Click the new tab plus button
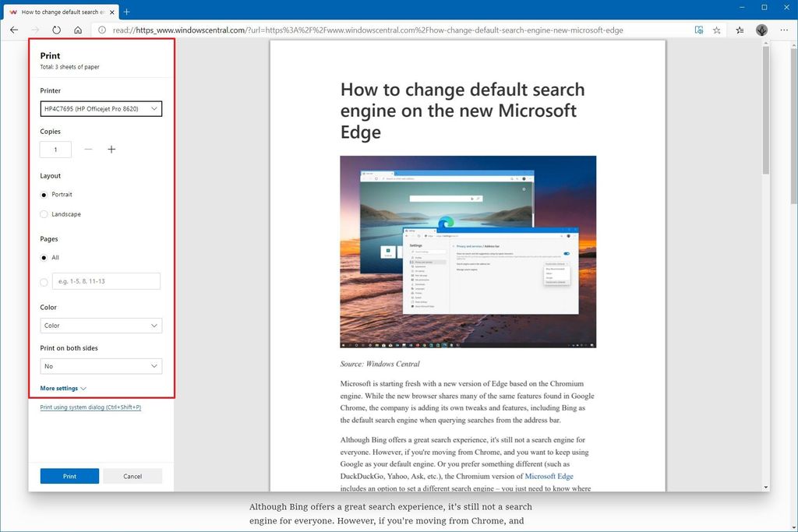 [126, 12]
